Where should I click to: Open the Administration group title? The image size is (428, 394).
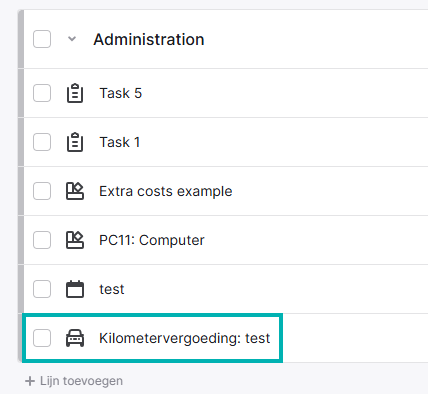[149, 39]
